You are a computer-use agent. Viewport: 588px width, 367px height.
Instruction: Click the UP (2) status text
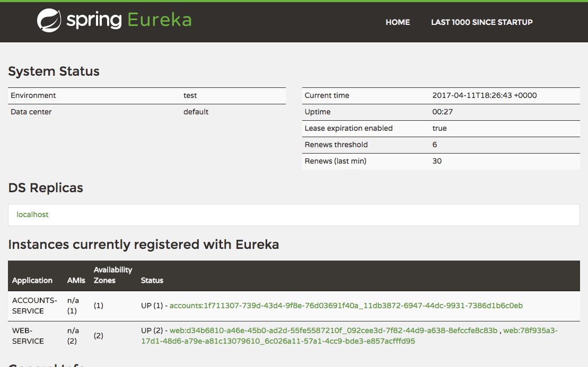[x=152, y=330]
